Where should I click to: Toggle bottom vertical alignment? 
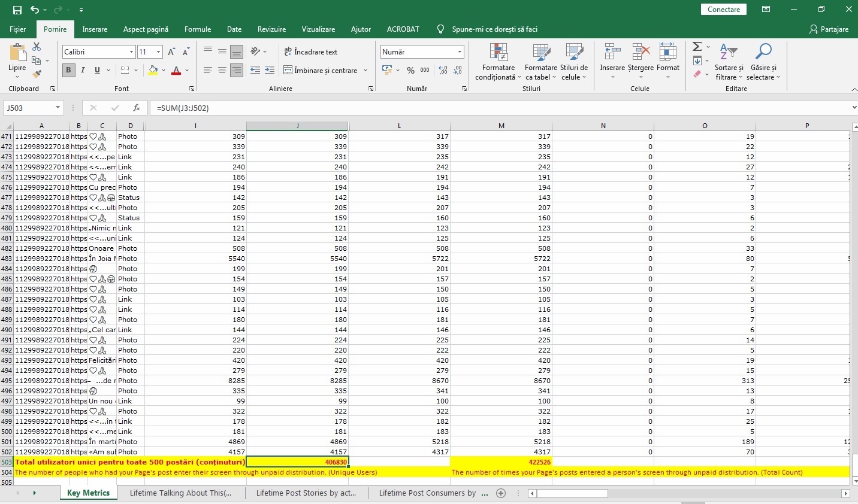click(x=237, y=51)
